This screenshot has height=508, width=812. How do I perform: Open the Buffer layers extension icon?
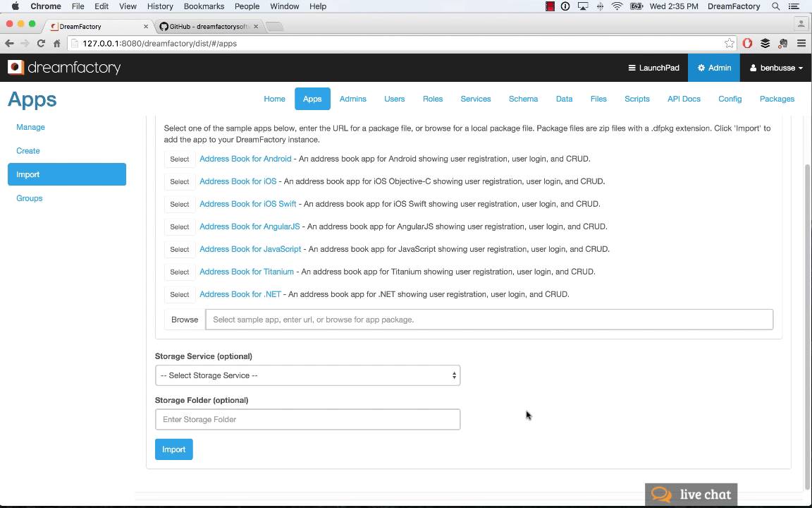765,44
